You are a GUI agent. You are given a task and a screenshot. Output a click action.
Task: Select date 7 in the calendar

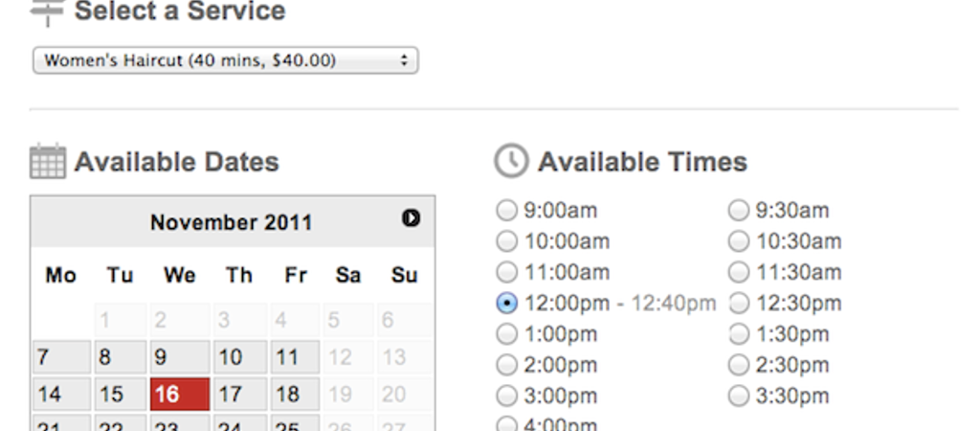(62, 357)
